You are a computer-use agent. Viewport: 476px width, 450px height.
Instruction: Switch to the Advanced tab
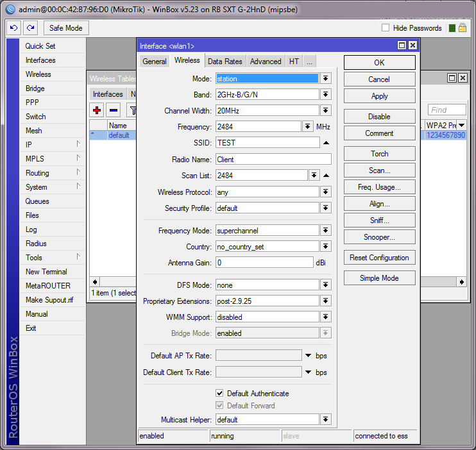pos(266,62)
